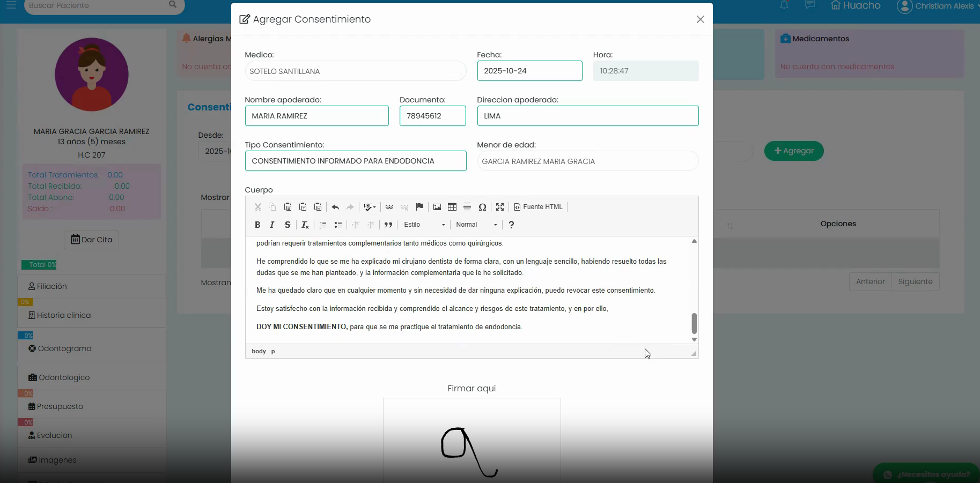Open Odontograma in sidebar
The image size is (980, 483).
(92, 348)
